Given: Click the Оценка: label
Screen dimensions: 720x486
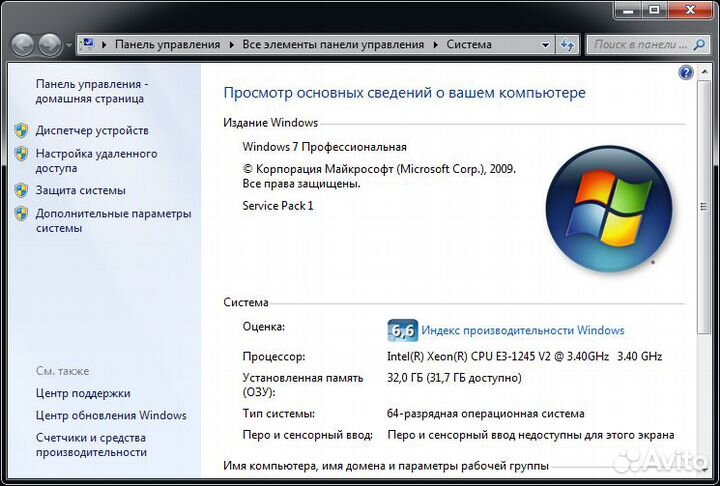Looking at the screenshot, I should pyautogui.click(x=264, y=327).
